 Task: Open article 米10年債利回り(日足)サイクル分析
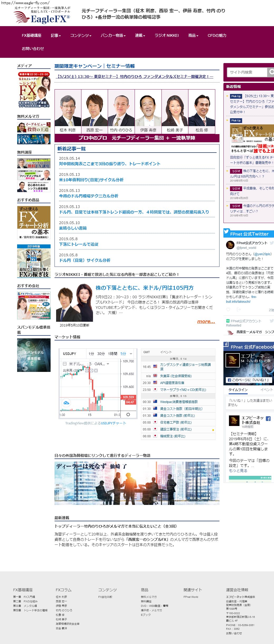click(x=91, y=180)
